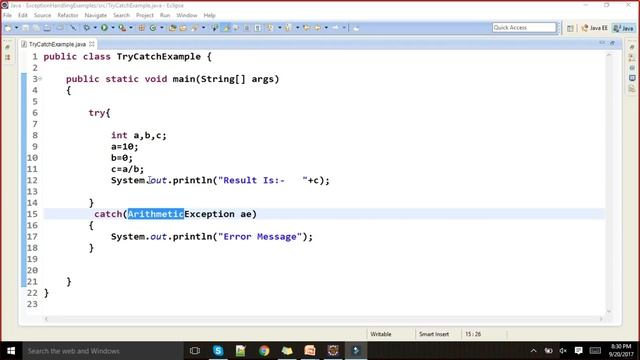Select the TryCatchExample.java editor tab
This screenshot has width=640, height=360.
click(x=57, y=44)
